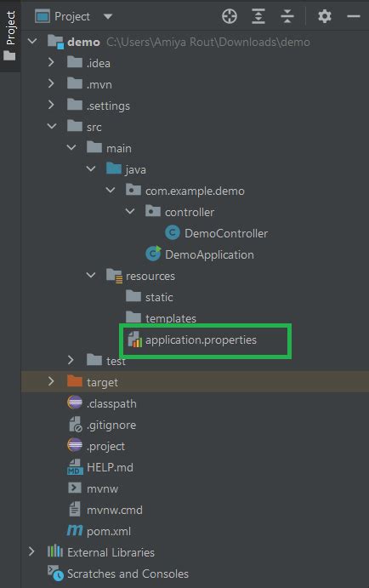Click the resources folder icon
Viewport: 369px width, 588px height.
point(114,276)
